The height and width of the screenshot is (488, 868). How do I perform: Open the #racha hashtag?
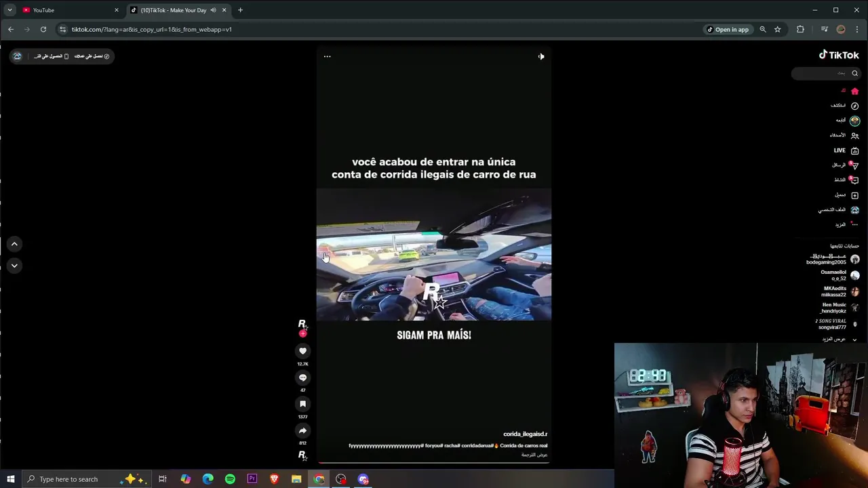pyautogui.click(x=452, y=446)
